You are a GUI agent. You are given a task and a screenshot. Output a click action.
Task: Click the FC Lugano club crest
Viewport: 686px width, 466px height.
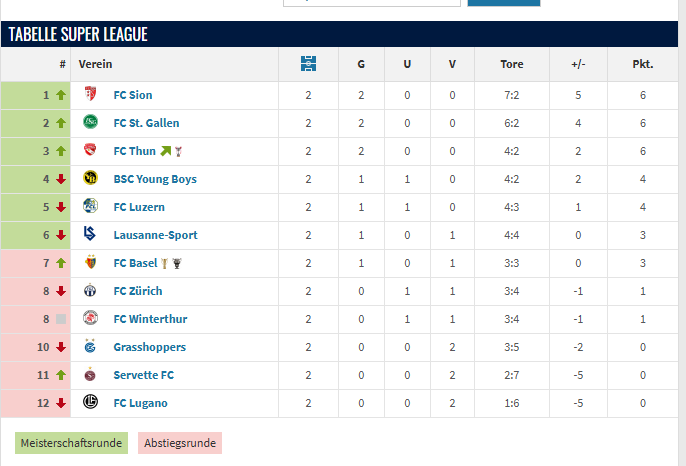pos(90,403)
